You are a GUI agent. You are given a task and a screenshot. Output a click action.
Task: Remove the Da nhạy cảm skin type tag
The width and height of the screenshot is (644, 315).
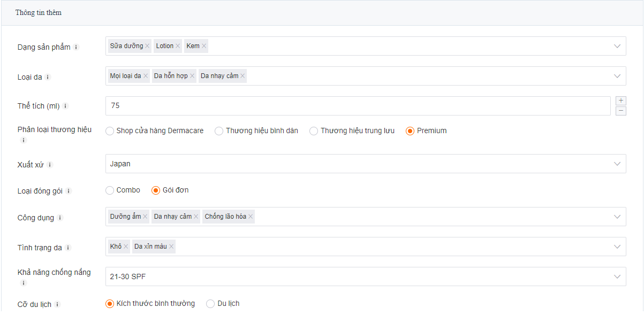pos(243,76)
